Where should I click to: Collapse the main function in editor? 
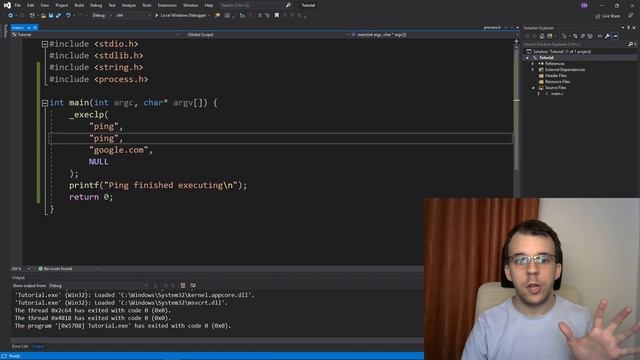pyautogui.click(x=45, y=103)
